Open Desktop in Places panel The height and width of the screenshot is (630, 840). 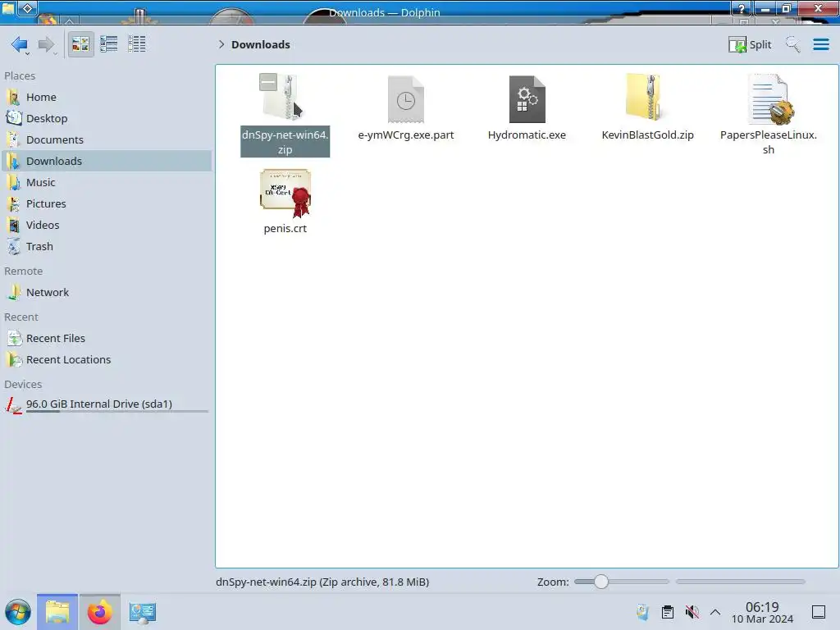click(107, 118)
